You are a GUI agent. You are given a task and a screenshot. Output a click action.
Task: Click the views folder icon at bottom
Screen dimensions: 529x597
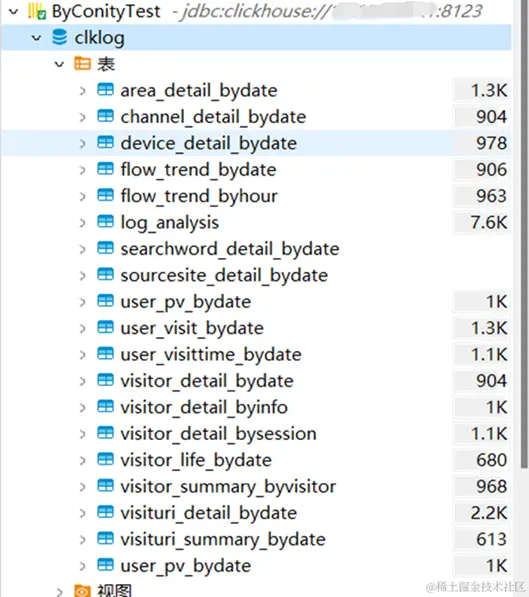pos(82,591)
